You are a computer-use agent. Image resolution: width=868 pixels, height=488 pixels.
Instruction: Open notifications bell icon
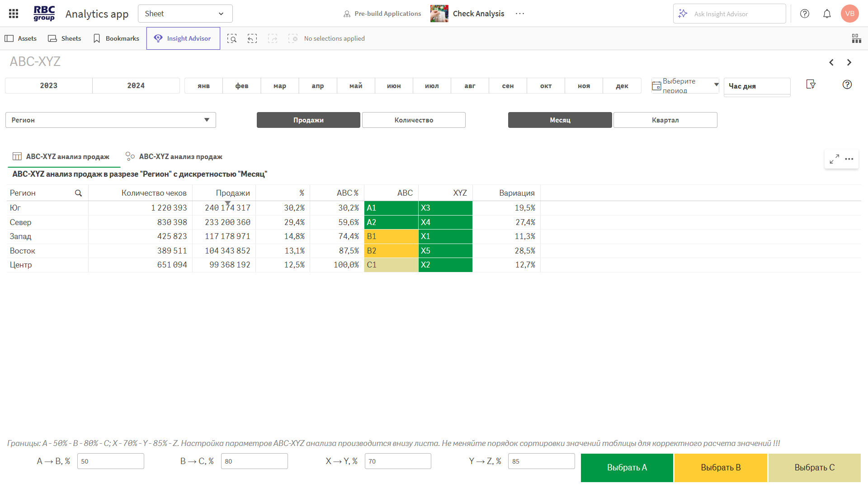(827, 14)
